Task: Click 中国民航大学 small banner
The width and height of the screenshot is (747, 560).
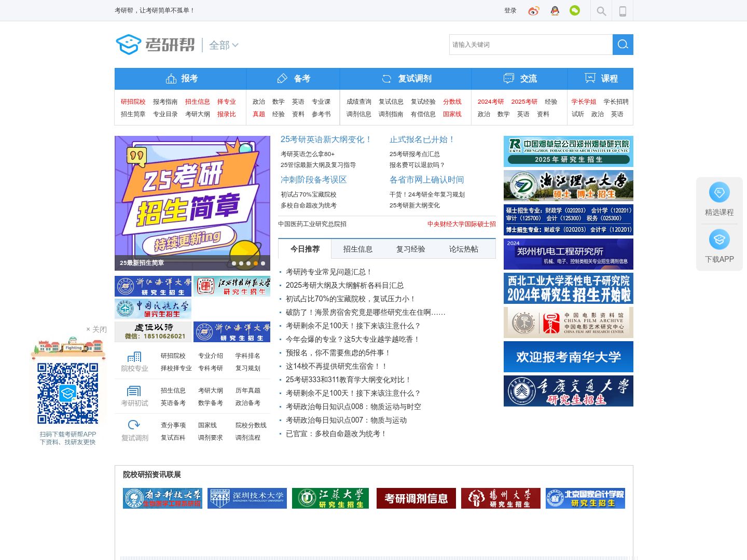Action: (153, 309)
